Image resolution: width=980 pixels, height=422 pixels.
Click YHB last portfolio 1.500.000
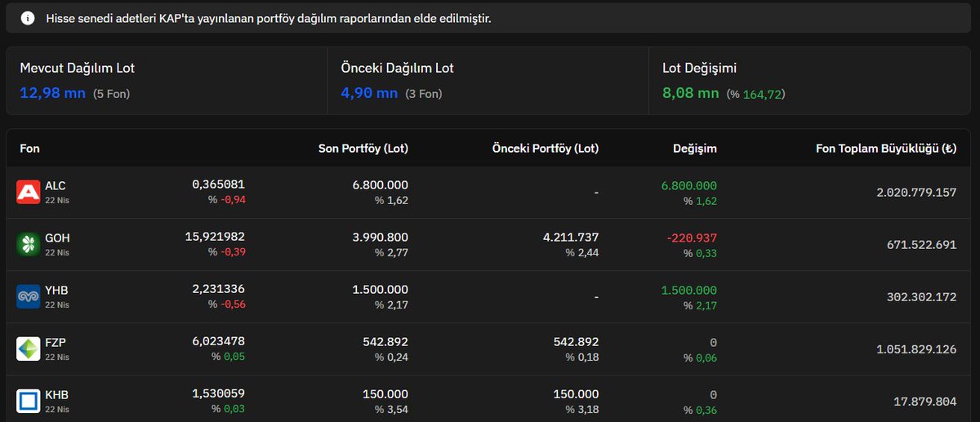(x=381, y=290)
